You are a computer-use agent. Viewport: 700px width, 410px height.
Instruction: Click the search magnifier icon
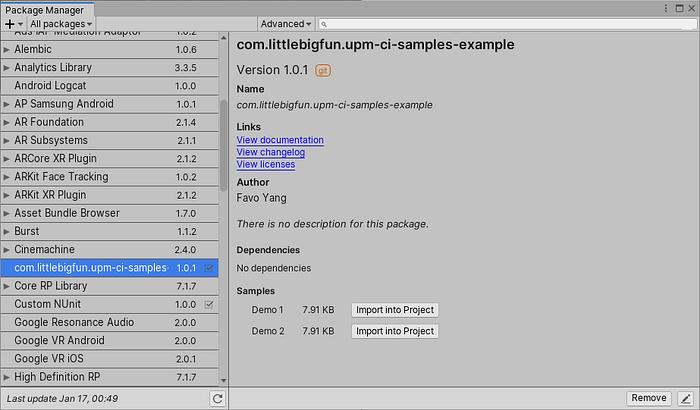click(324, 24)
